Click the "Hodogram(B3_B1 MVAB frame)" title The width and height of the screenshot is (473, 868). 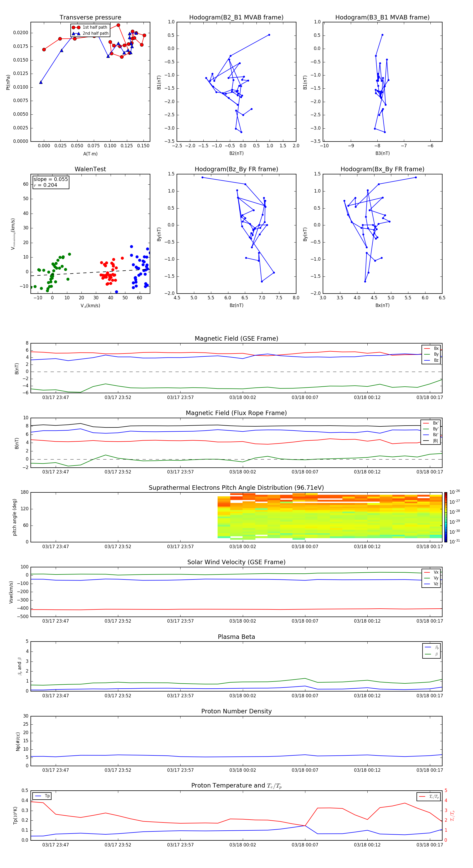(382, 18)
